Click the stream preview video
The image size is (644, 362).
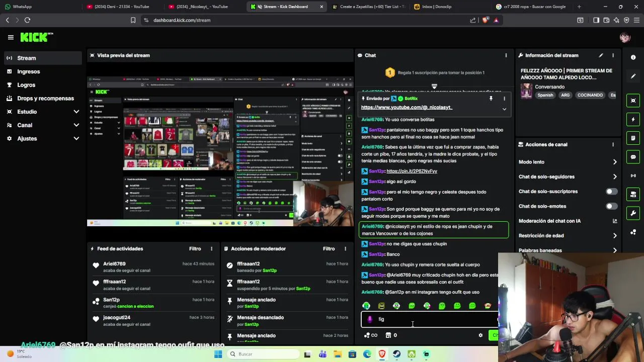(220, 151)
